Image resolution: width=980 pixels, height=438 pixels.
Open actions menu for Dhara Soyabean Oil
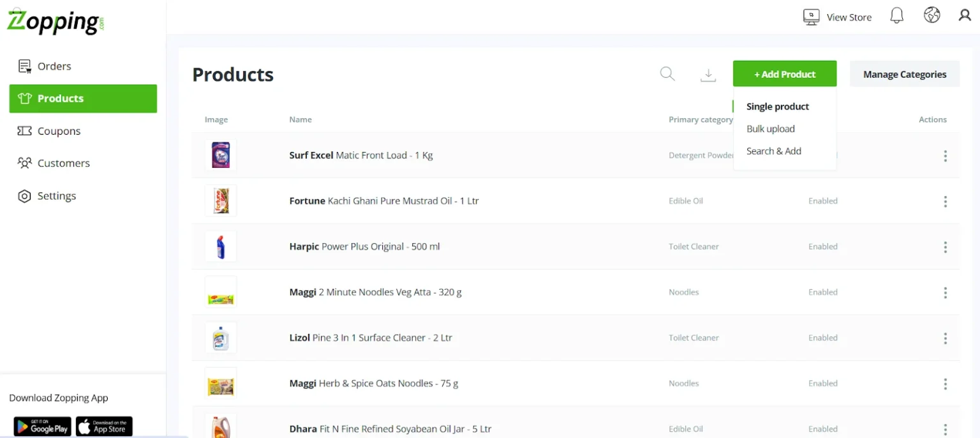[x=945, y=430]
